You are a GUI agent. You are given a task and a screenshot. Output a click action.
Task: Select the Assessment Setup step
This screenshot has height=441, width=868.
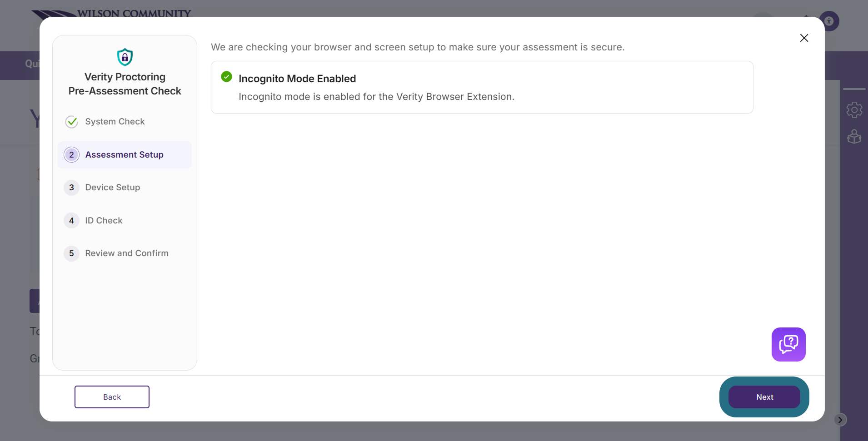125,155
